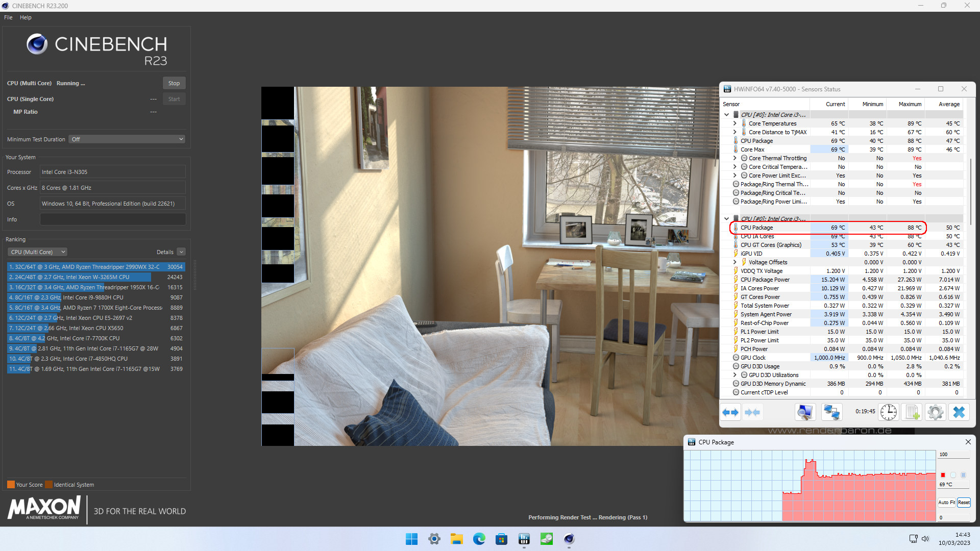Image resolution: width=980 pixels, height=551 pixels.
Task: Launch Microsoft Edge from the taskbar
Action: [x=479, y=539]
